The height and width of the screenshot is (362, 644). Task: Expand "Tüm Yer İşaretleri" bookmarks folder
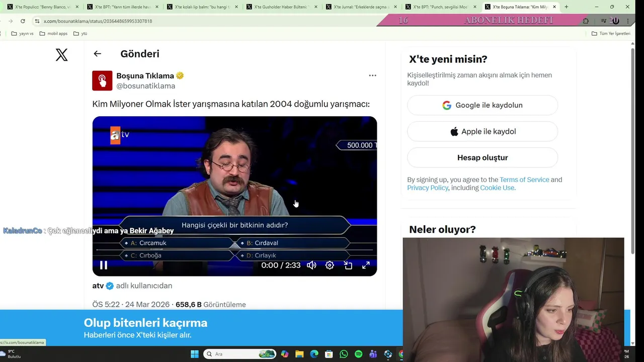click(x=611, y=34)
